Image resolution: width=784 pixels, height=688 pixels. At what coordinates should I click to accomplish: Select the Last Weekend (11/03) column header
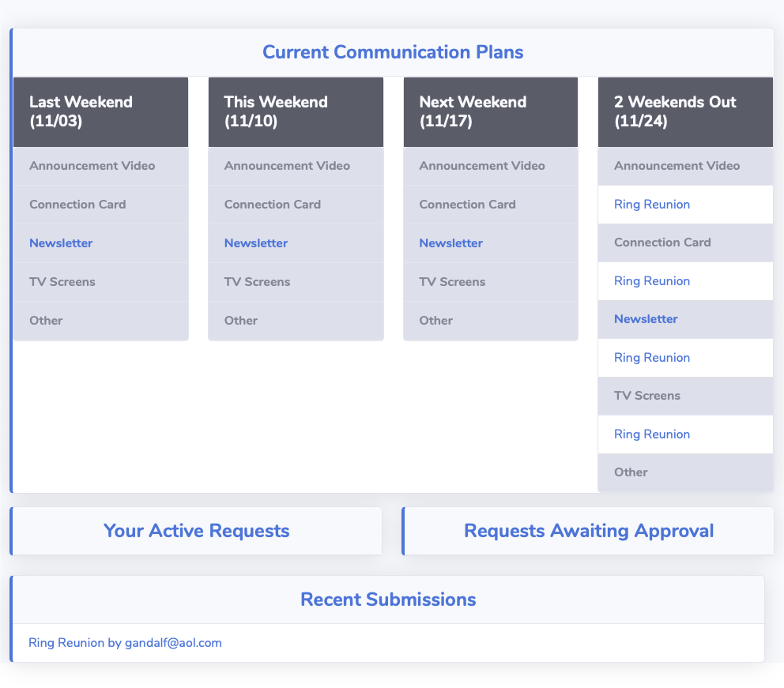(100, 112)
